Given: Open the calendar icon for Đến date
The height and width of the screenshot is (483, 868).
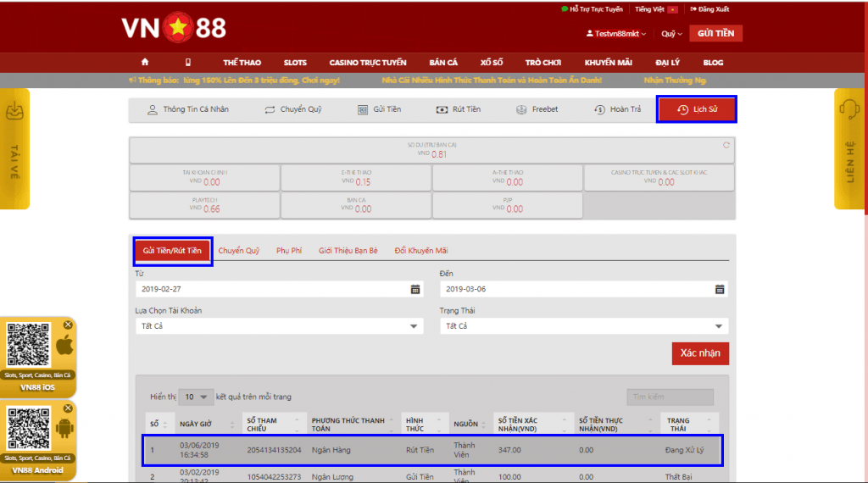Looking at the screenshot, I should 720,289.
